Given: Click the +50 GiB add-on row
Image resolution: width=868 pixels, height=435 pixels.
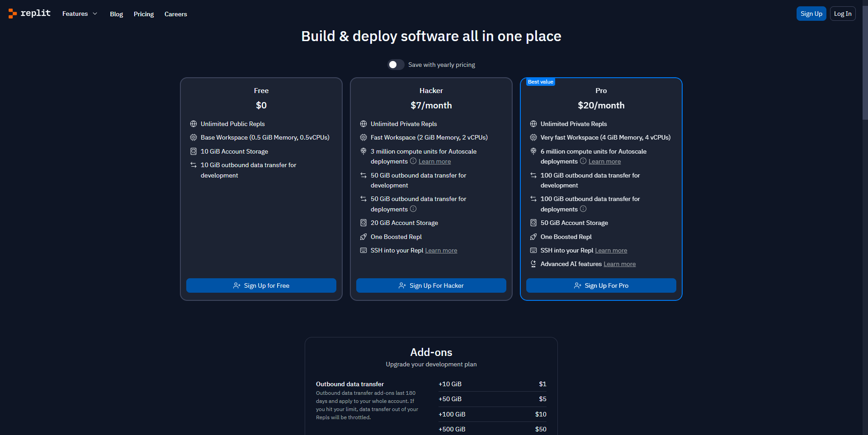Looking at the screenshot, I should point(492,399).
